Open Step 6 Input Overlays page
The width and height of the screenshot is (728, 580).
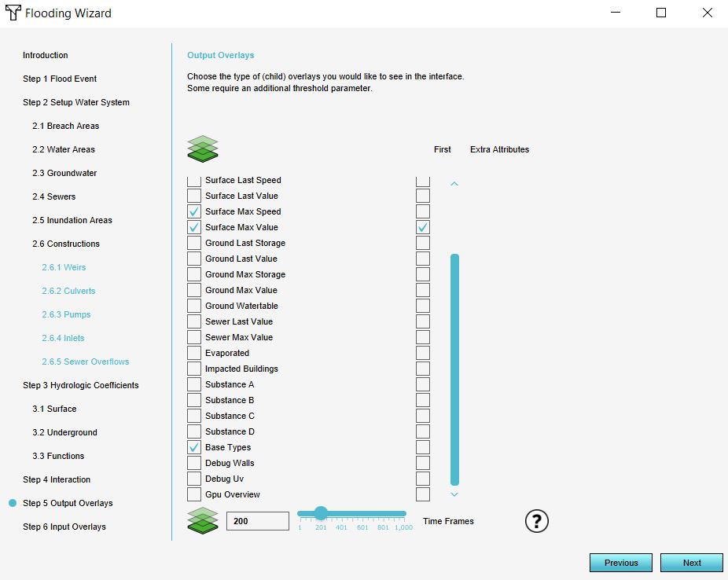point(64,527)
